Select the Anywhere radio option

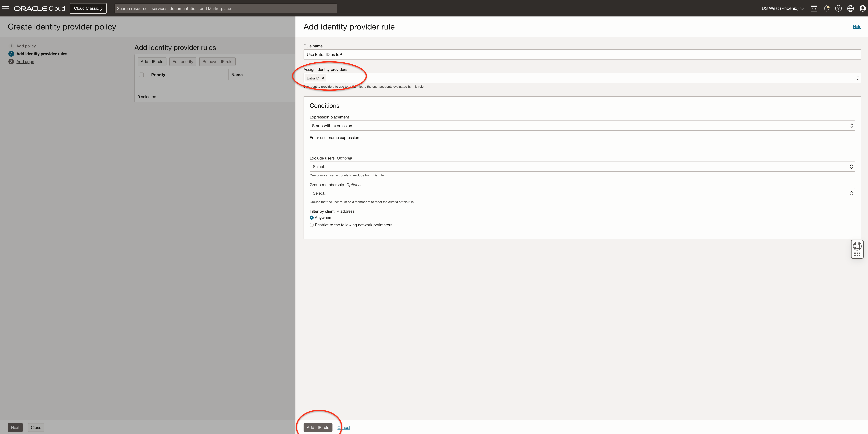(x=312, y=217)
